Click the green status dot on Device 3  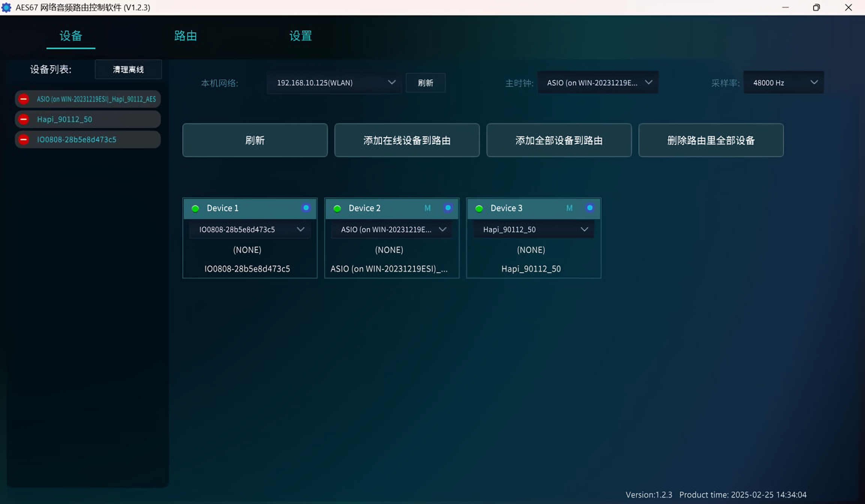pyautogui.click(x=479, y=208)
